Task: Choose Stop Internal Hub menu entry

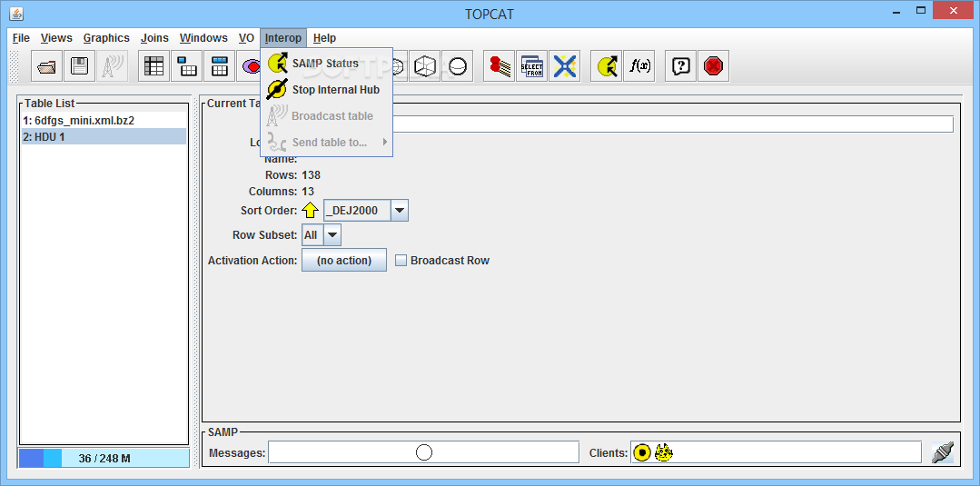Action: 326,89
